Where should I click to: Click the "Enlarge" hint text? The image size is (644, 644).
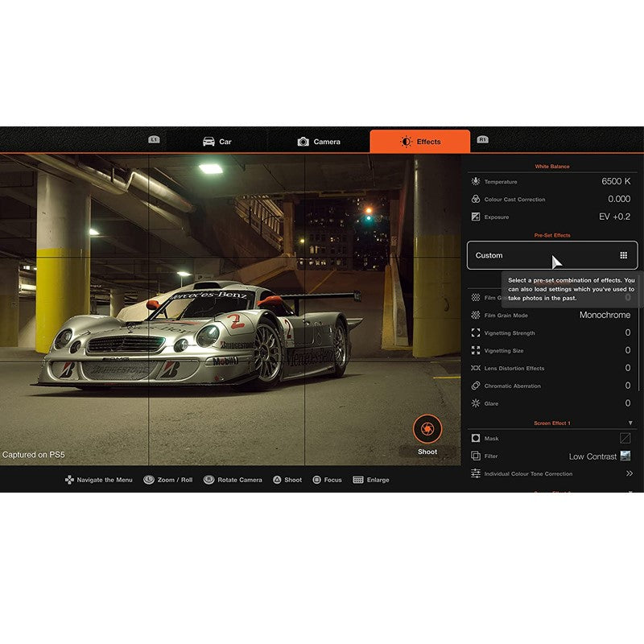click(378, 480)
